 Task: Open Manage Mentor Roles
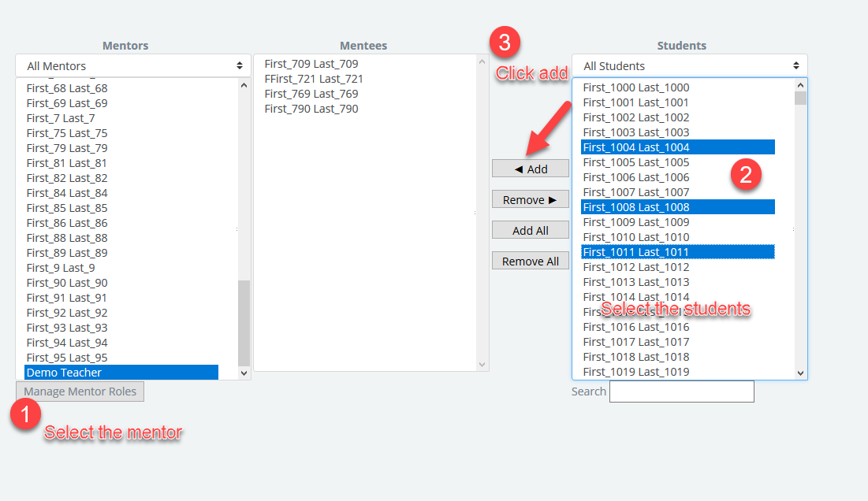(x=80, y=392)
